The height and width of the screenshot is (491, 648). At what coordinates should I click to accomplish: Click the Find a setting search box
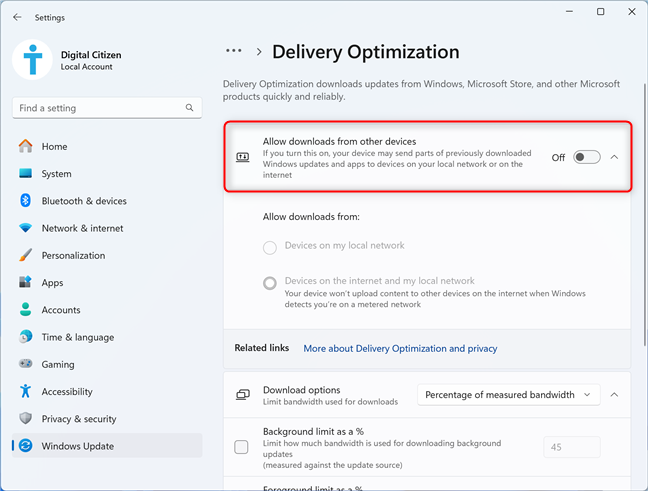pos(107,108)
